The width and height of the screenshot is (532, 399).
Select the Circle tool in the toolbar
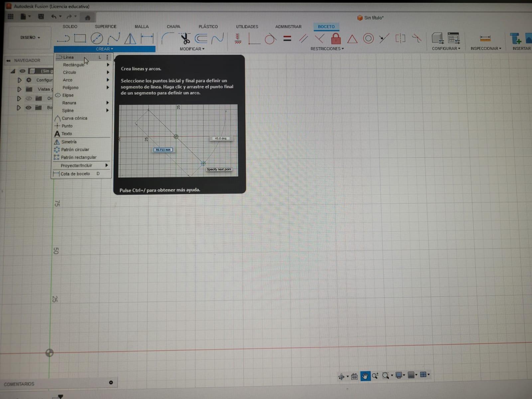click(97, 39)
